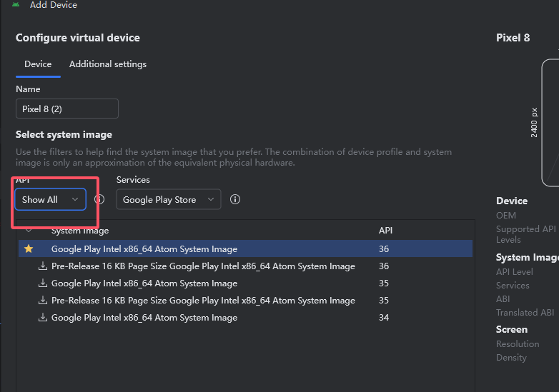Open the Additional settings tab

[108, 64]
